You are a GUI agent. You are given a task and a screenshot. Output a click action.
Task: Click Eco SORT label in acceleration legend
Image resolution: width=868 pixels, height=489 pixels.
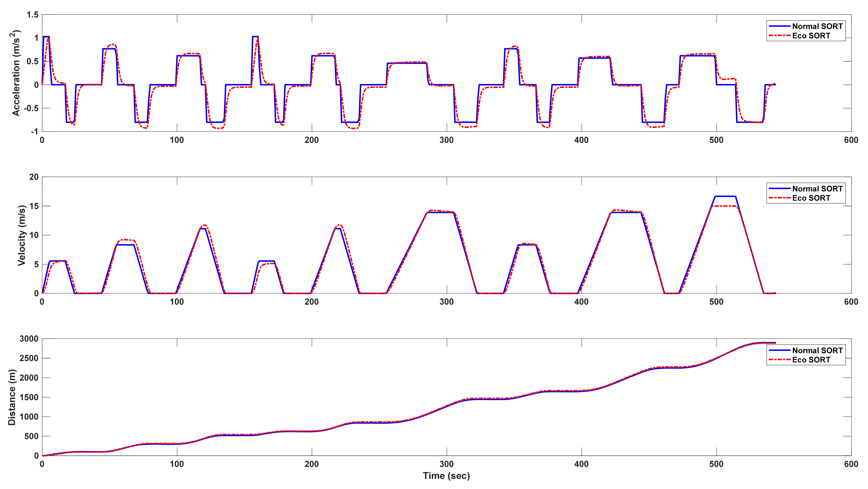[811, 36]
